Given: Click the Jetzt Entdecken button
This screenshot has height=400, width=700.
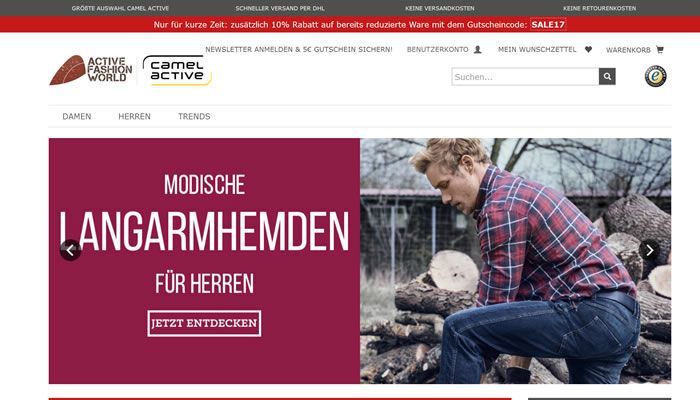Looking at the screenshot, I should (x=204, y=323).
